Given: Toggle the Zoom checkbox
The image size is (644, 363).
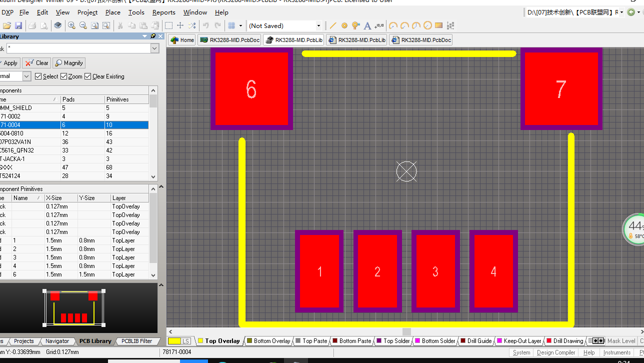Looking at the screenshot, I should point(63,76).
